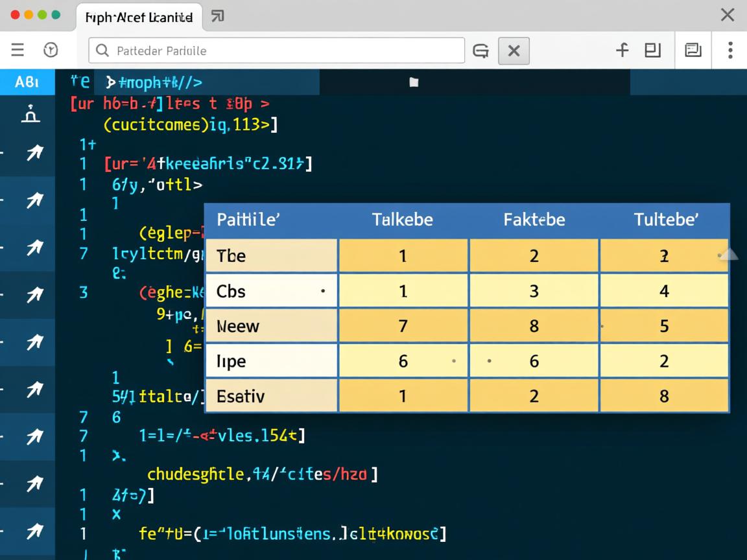This screenshot has height=560, width=747.
Task: Click the Talkebe column header
Action: pyautogui.click(x=402, y=220)
